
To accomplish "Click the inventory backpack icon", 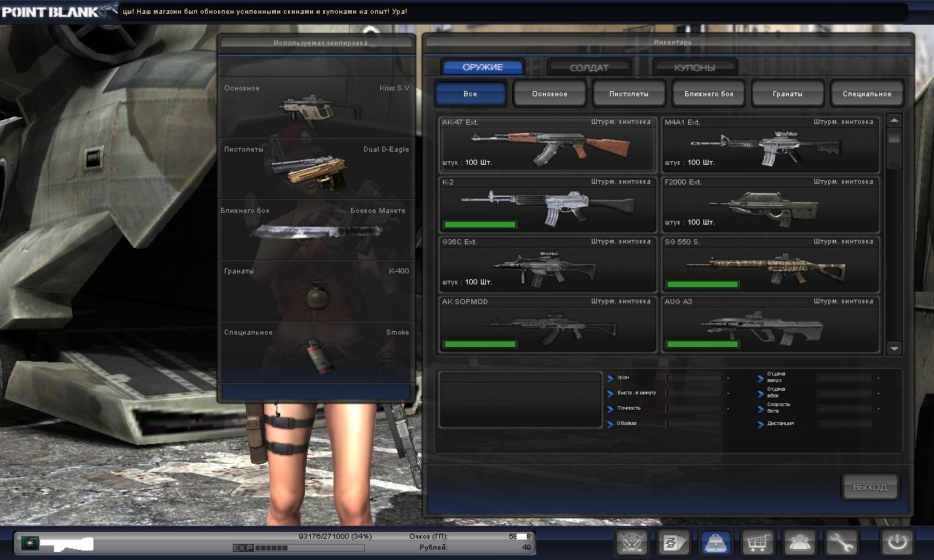I will click(717, 542).
